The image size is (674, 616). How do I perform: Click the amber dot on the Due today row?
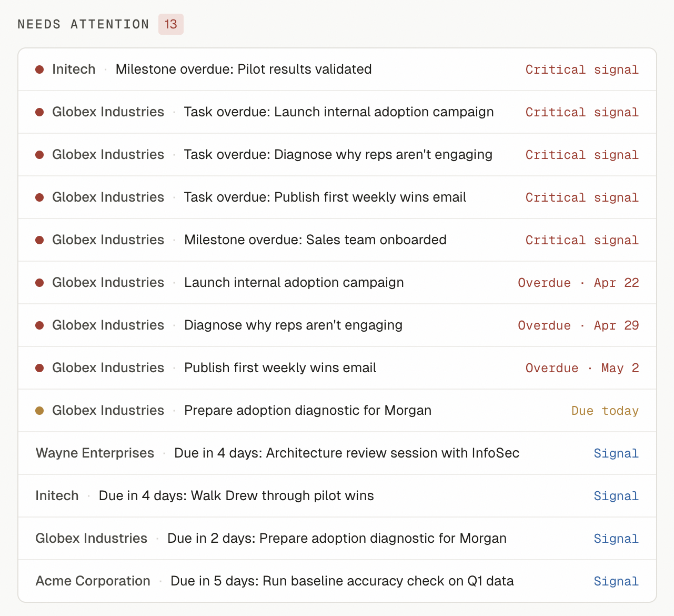click(39, 411)
